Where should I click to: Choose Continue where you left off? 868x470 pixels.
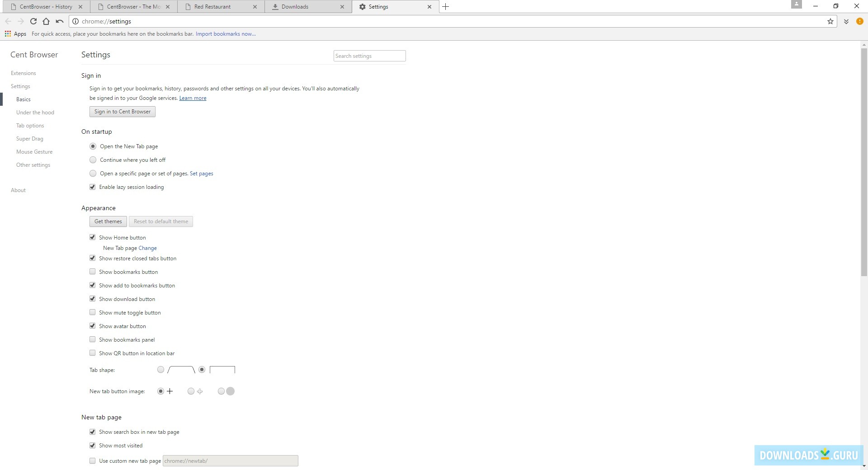pos(93,160)
